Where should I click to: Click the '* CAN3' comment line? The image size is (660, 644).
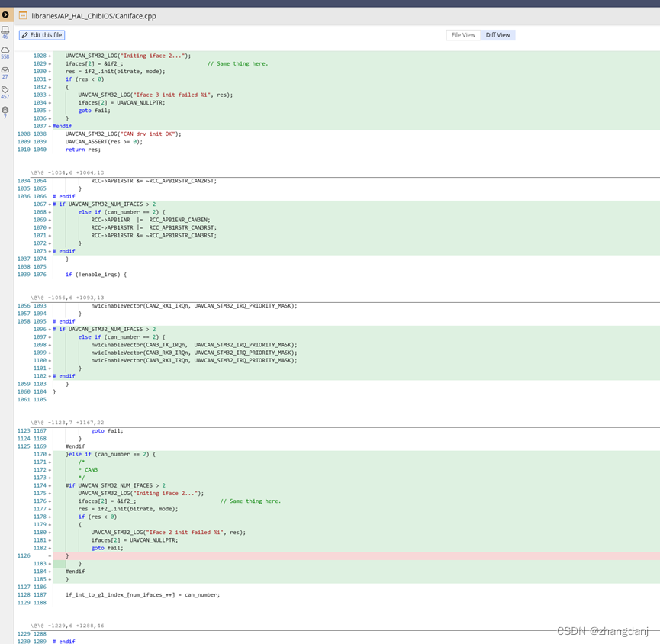click(x=88, y=470)
